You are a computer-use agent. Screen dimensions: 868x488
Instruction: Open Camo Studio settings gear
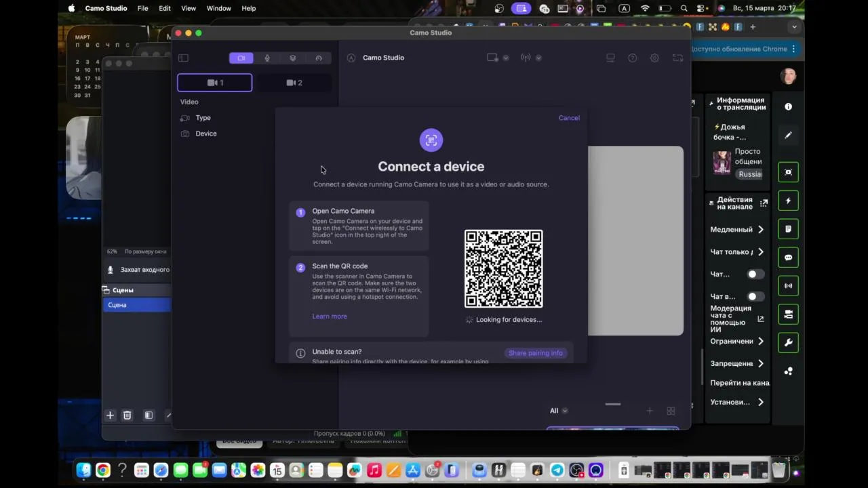coord(654,58)
